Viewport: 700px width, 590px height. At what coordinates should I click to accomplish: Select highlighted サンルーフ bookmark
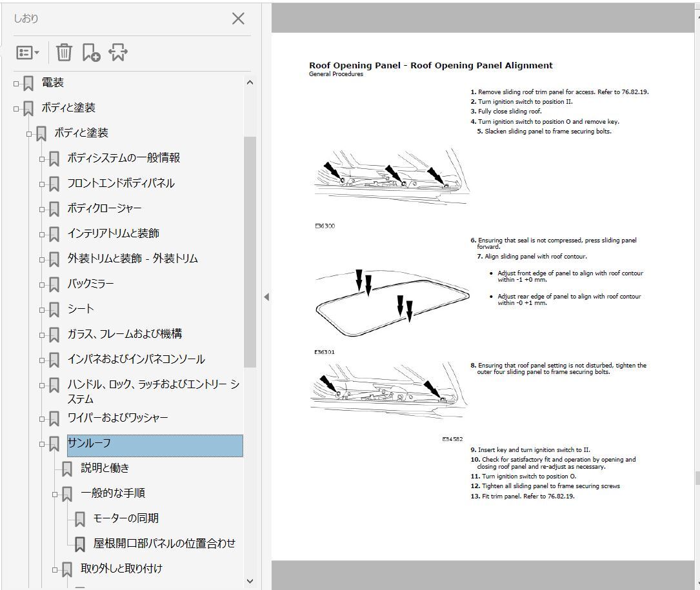[x=155, y=446]
